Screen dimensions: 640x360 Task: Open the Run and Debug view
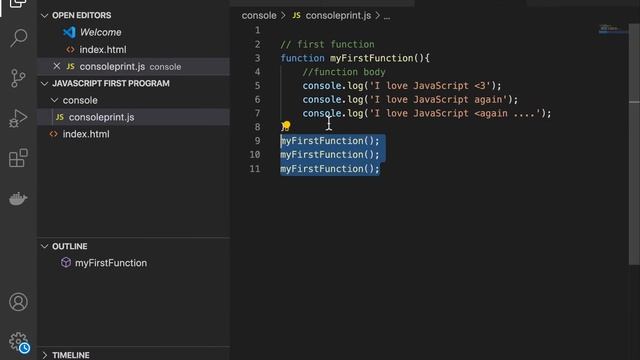tap(18, 118)
